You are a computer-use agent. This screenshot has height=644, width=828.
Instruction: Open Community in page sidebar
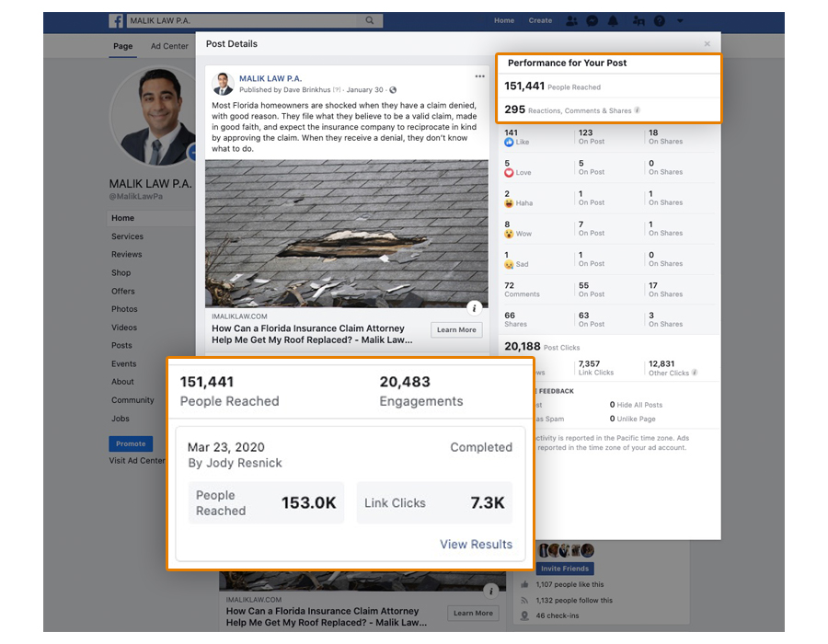tap(132, 400)
